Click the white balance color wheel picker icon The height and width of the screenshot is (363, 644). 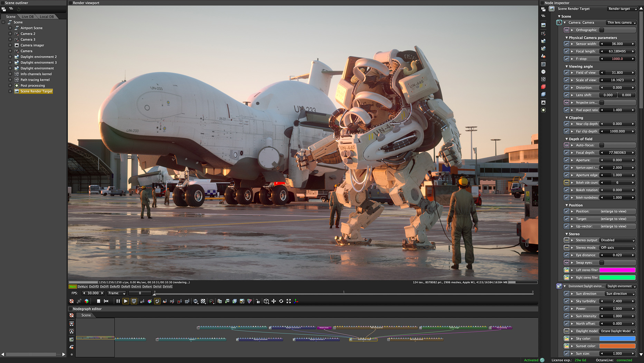(x=150, y=301)
